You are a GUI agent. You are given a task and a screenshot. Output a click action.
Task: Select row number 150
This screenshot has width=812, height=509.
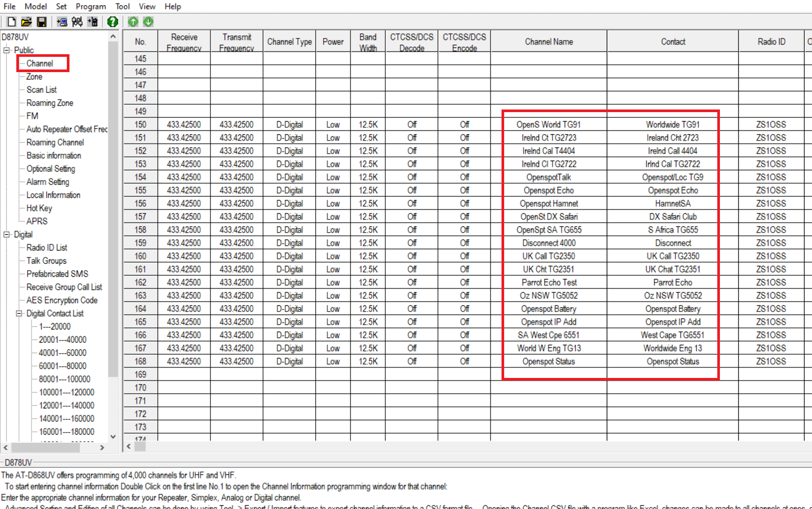coord(141,125)
